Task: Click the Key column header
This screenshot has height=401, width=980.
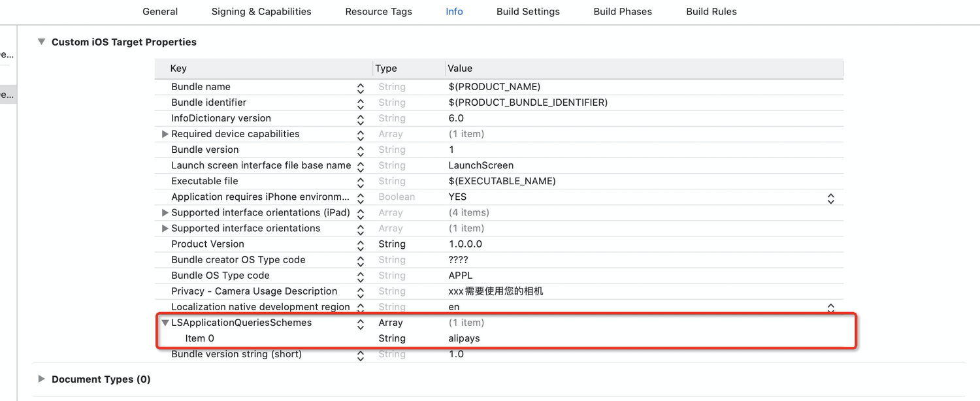Action: click(178, 69)
